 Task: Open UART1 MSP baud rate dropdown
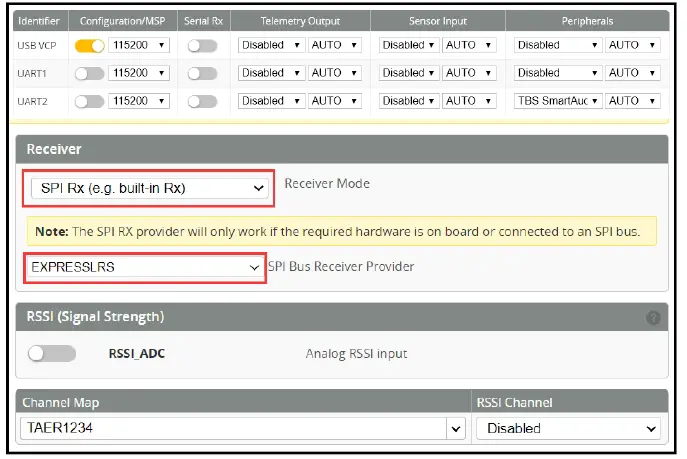click(139, 73)
